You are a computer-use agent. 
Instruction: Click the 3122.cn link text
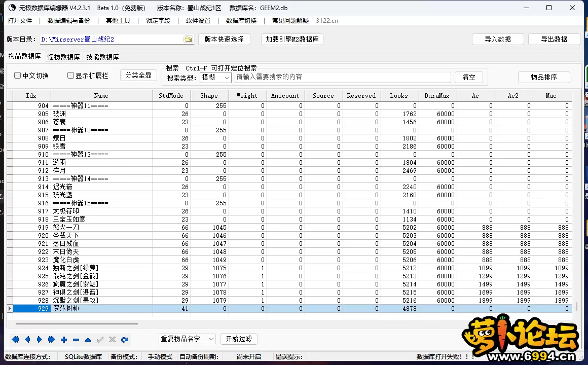326,21
